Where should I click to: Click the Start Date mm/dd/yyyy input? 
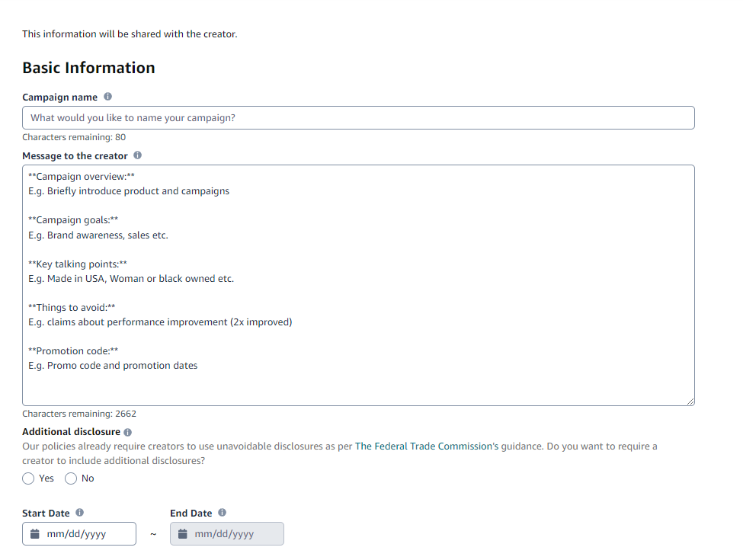[84, 533]
